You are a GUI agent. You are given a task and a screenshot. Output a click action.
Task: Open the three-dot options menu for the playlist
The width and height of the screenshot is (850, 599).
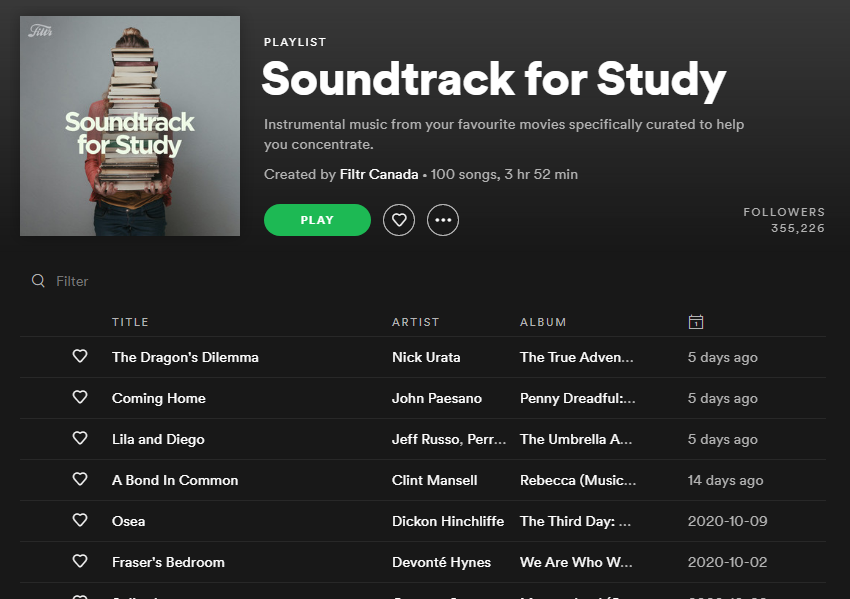(443, 220)
